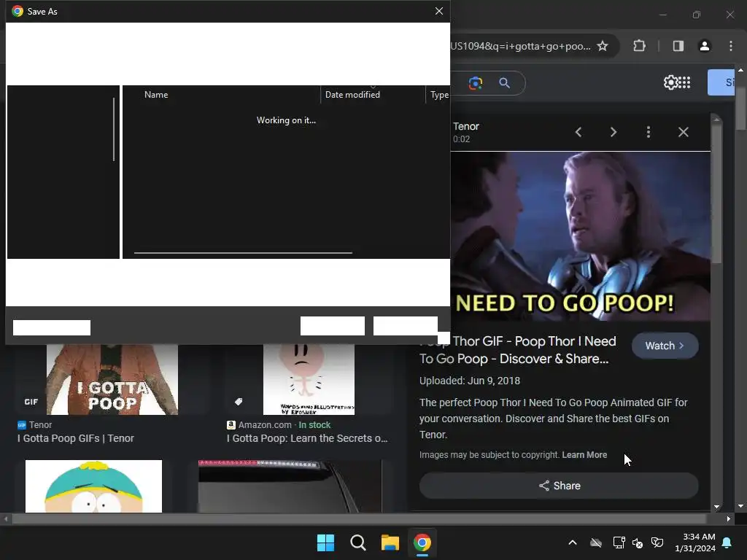Sort by Type column in Save As
The width and height of the screenshot is (747, 560).
click(439, 95)
